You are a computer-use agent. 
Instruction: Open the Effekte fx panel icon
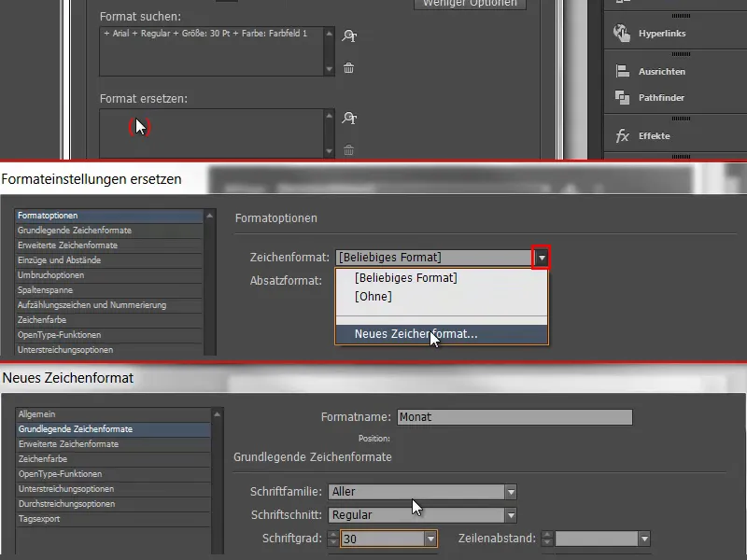tap(622, 135)
